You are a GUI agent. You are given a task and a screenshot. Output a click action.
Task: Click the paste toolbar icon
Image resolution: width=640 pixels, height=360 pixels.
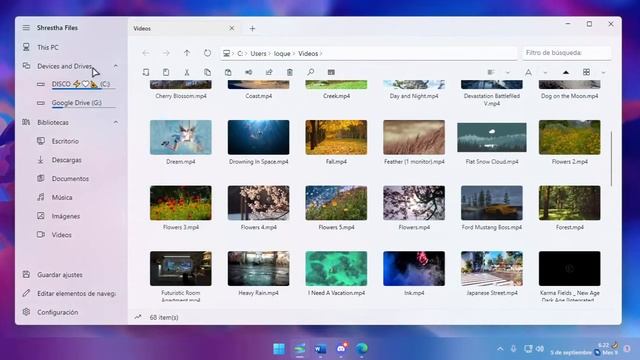[x=228, y=72]
